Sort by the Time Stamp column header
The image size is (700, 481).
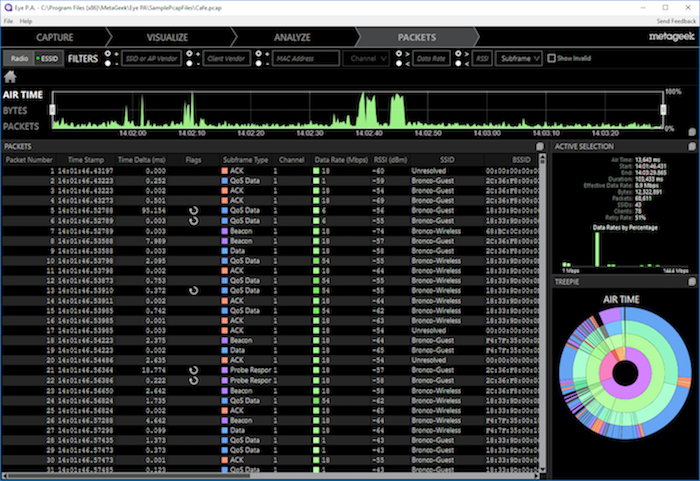86,159
